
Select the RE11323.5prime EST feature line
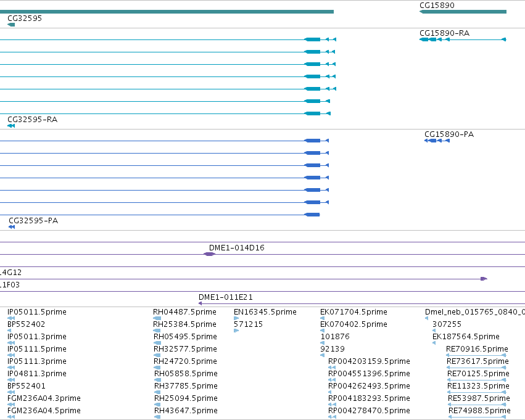pos(477,392)
